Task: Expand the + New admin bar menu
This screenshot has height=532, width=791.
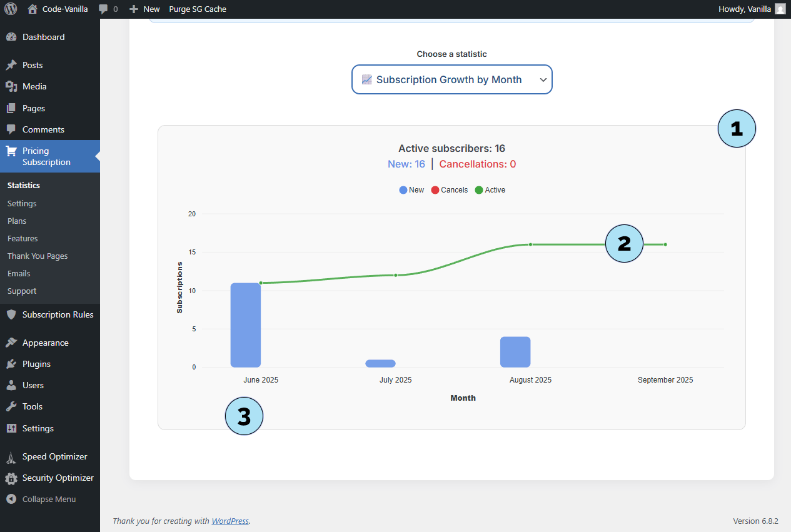Action: pos(144,9)
